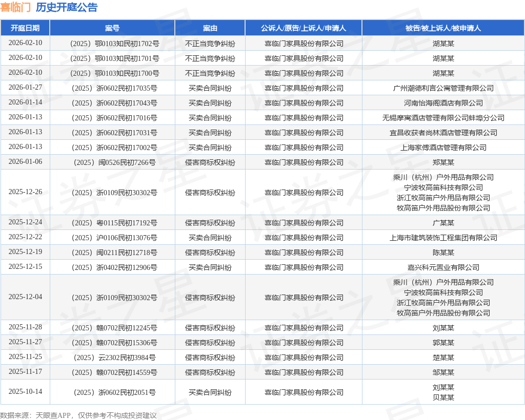The width and height of the screenshot is (525, 420).
Task: Click the date 2025-11-27
Action: pos(25,342)
